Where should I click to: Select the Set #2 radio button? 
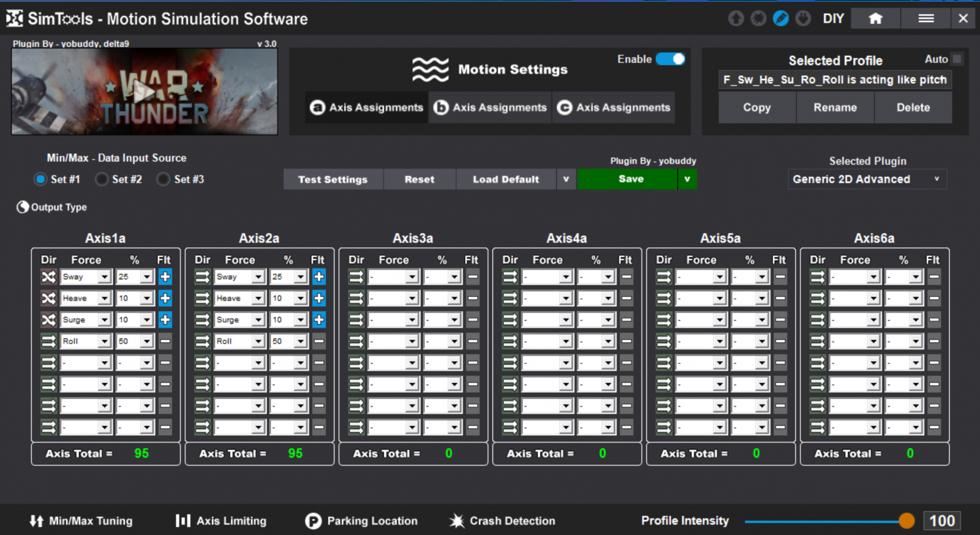click(102, 179)
